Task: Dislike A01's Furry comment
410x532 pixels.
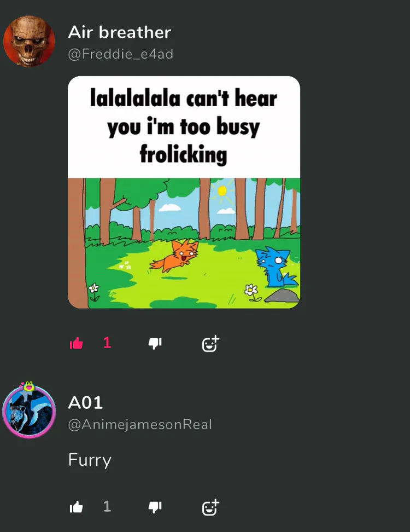Action: pyautogui.click(x=155, y=507)
